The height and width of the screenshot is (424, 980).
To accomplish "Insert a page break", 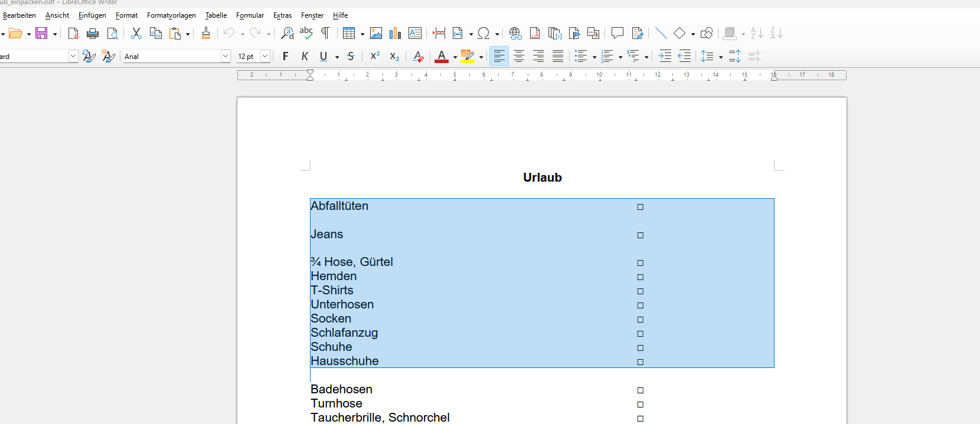I will click(439, 34).
